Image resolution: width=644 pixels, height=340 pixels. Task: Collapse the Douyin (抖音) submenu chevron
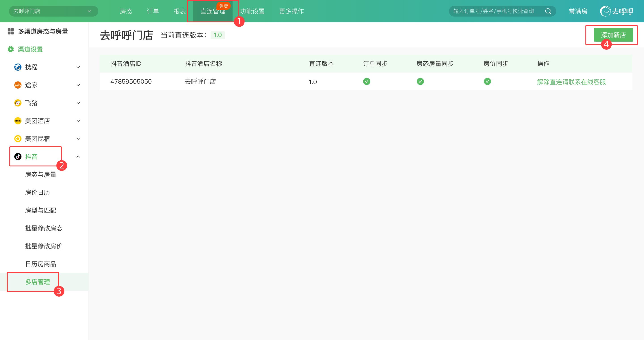pyautogui.click(x=78, y=157)
